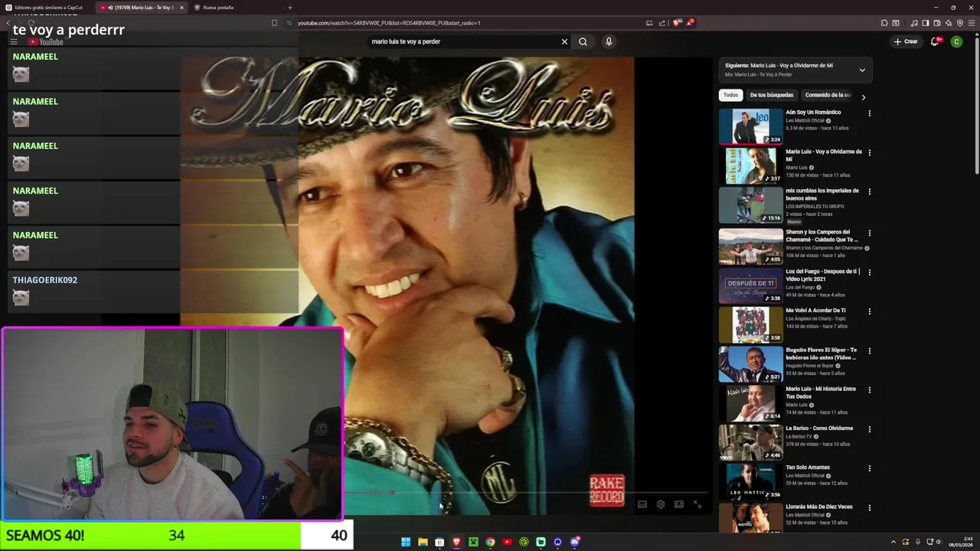
Task: Open options menu for Sharon y los Camperos video
Action: (x=869, y=233)
